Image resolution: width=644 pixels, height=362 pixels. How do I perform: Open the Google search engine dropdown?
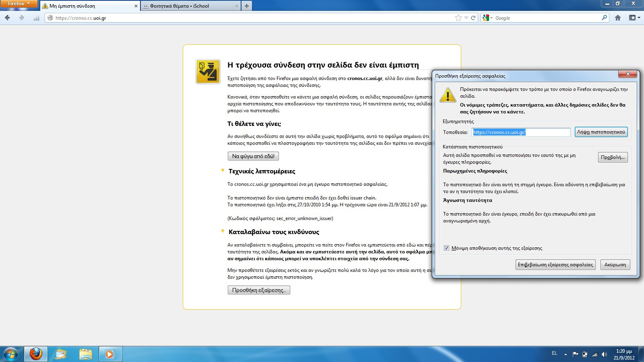pos(488,18)
